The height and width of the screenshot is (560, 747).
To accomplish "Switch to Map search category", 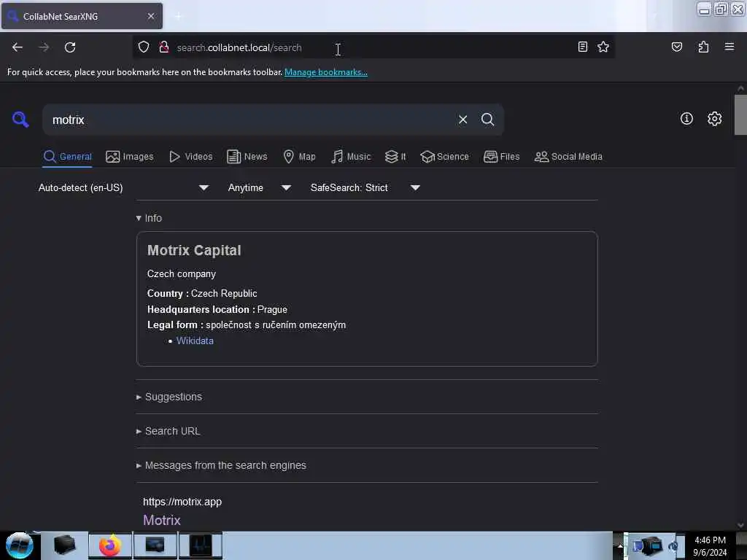I will (299, 157).
